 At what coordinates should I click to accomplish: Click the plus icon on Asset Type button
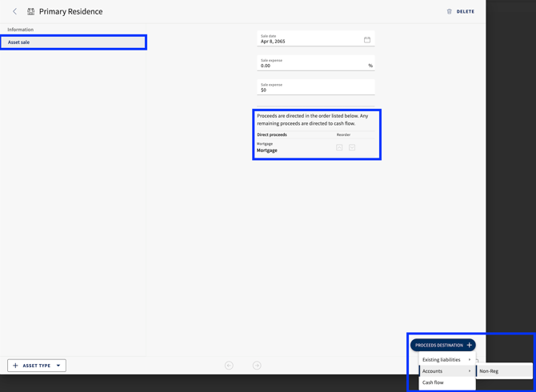[15, 366]
